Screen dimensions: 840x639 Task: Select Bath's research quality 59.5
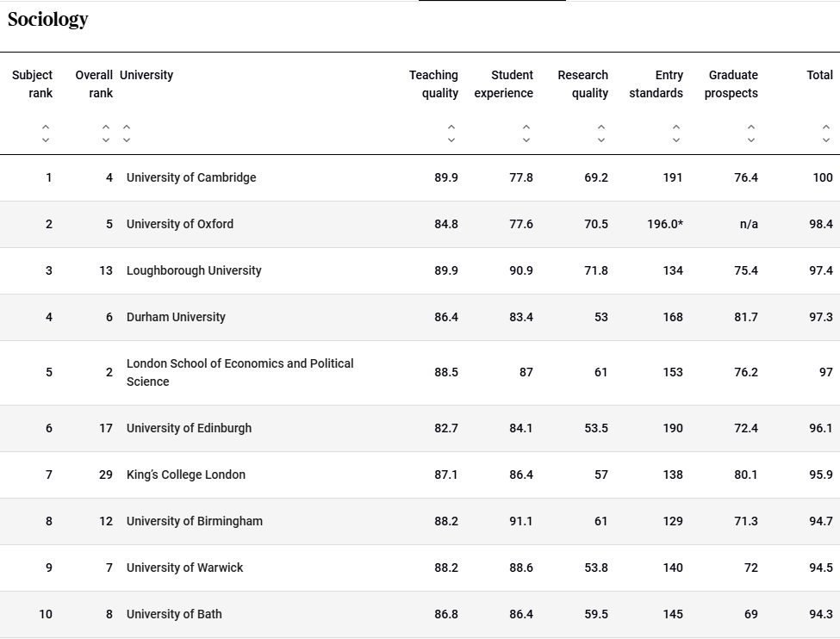596,614
